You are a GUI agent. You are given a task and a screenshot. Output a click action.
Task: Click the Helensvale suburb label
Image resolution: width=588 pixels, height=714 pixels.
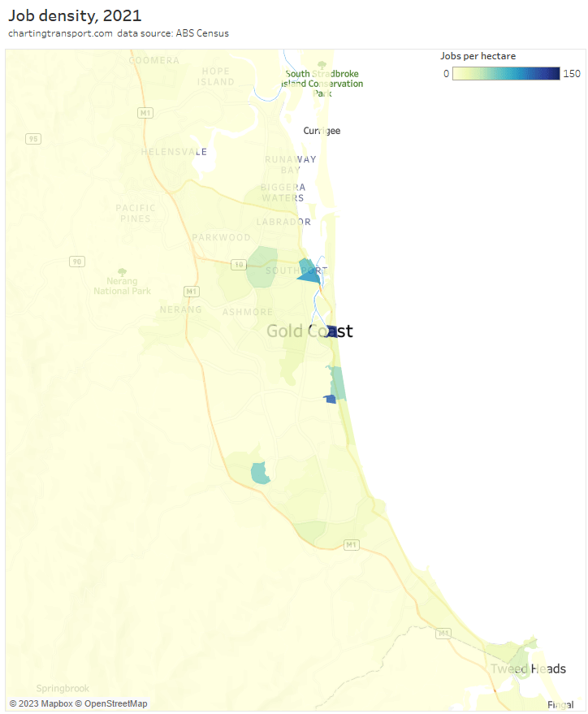click(174, 152)
